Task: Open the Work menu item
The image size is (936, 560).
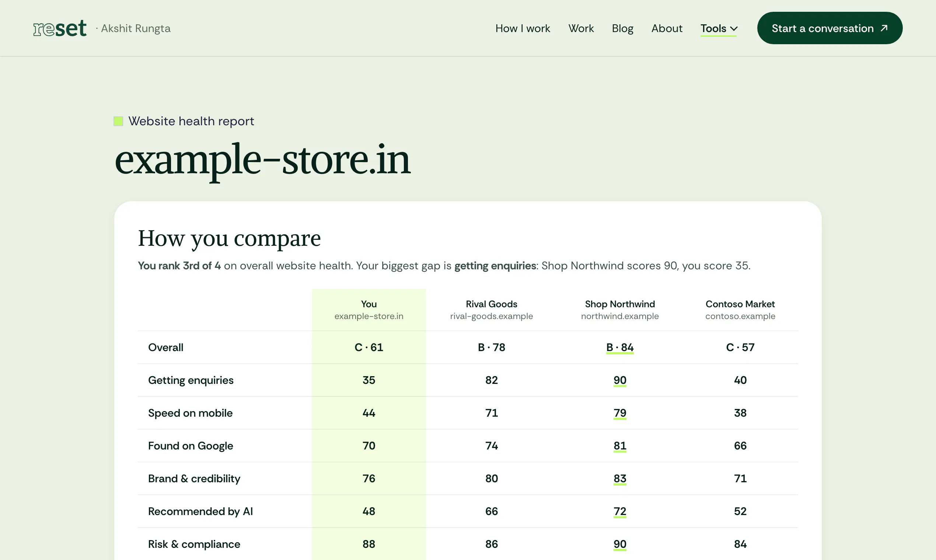Action: pos(581,28)
